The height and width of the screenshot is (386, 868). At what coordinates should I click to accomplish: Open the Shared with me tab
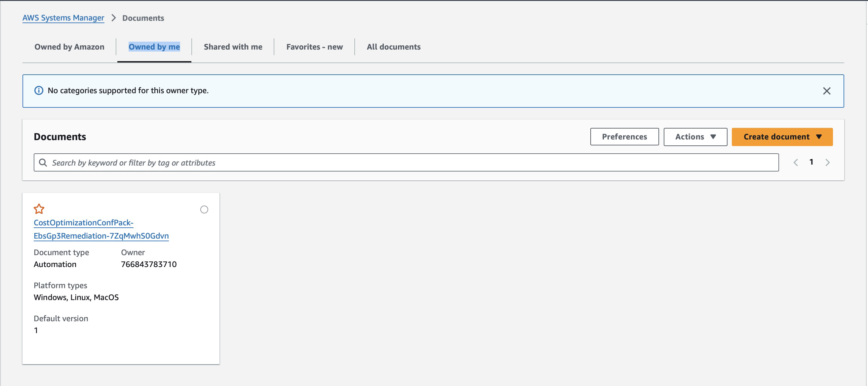click(232, 47)
